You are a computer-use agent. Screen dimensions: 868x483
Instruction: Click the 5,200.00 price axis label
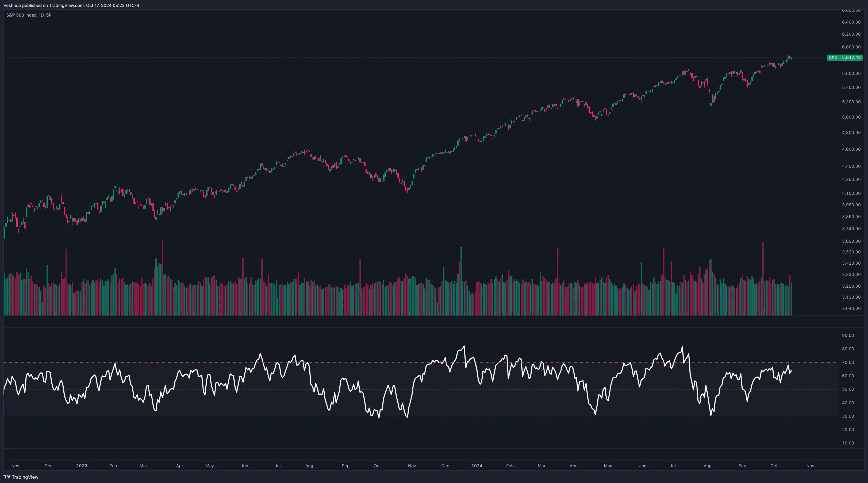click(851, 102)
